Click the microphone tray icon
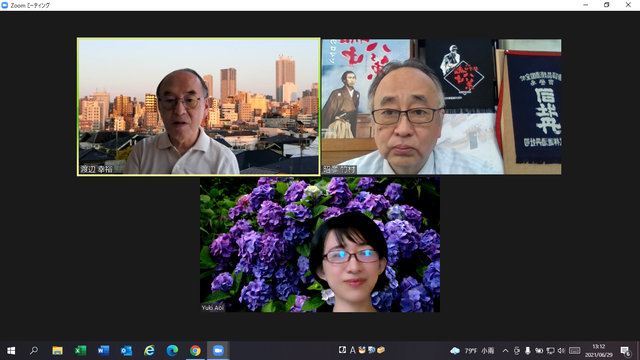The image size is (640, 360). tap(528, 351)
